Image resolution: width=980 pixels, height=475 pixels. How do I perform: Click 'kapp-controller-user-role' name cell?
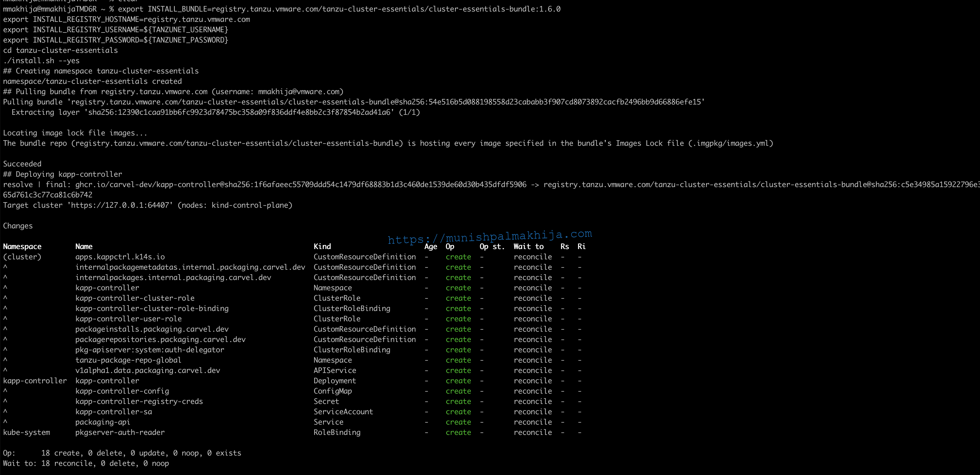click(x=129, y=319)
